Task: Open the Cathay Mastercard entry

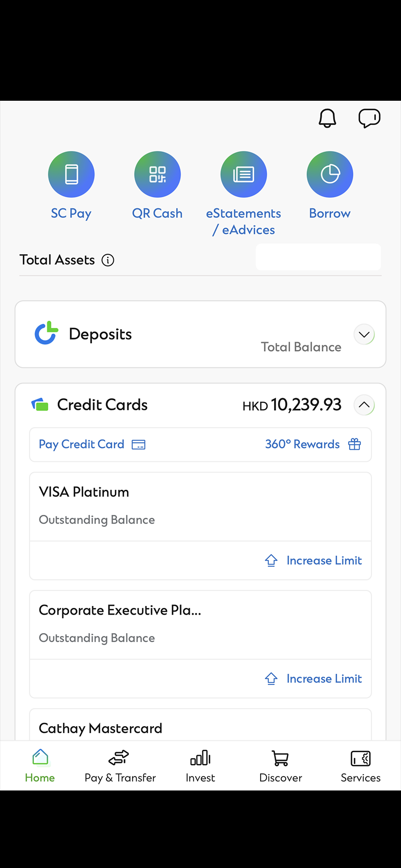Action: point(200,725)
